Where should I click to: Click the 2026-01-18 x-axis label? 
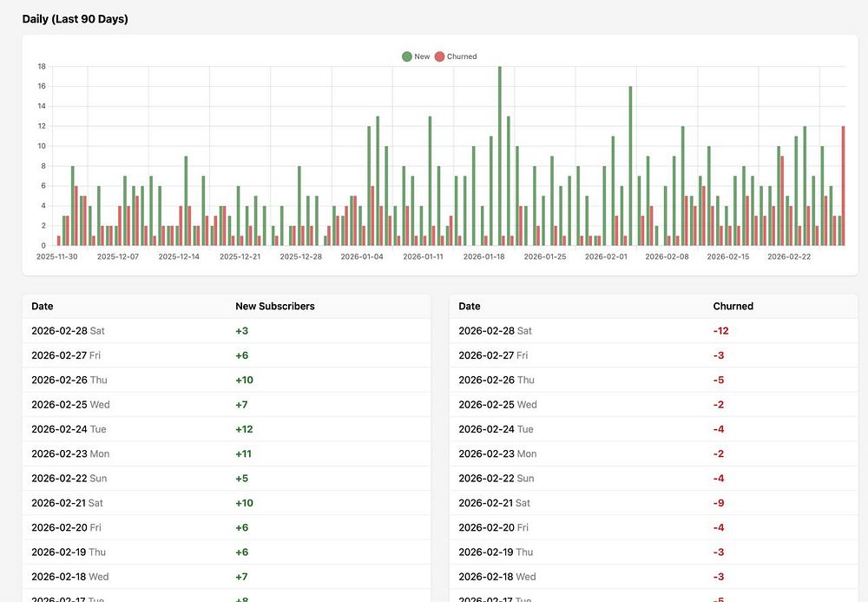[483, 256]
